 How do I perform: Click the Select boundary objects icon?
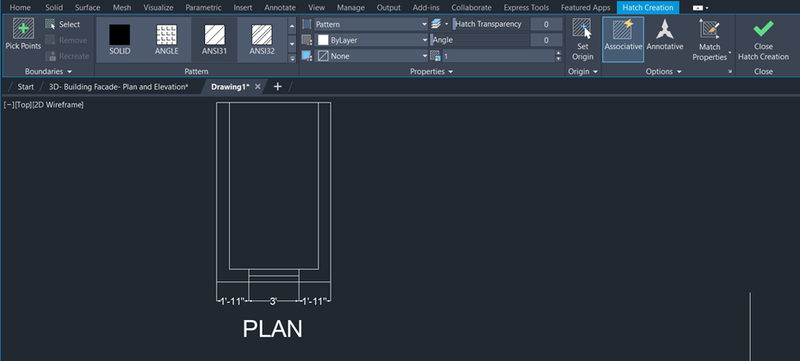point(50,24)
